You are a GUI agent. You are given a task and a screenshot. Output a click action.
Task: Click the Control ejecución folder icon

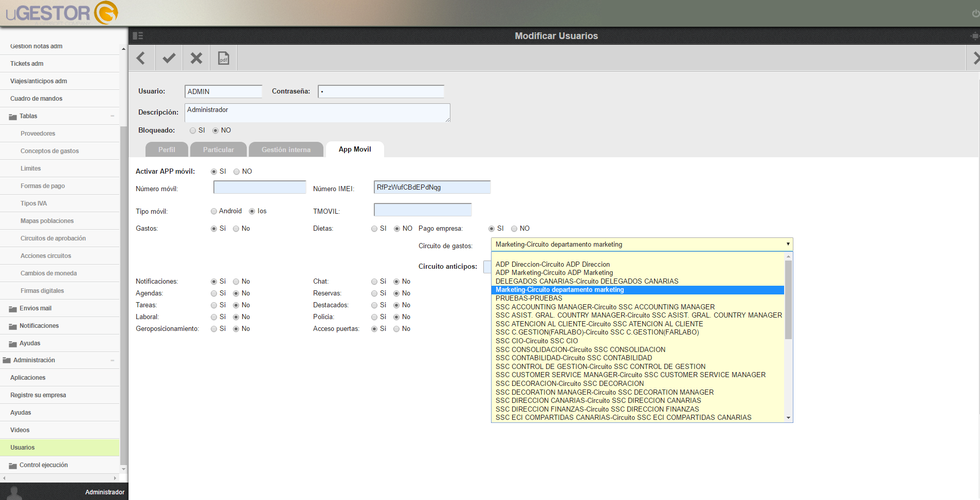pyautogui.click(x=13, y=466)
